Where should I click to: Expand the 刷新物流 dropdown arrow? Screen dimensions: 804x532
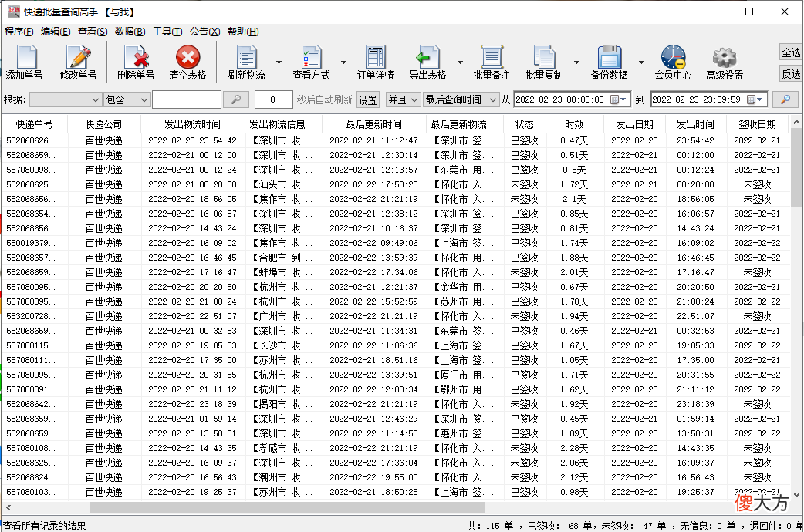279,62
